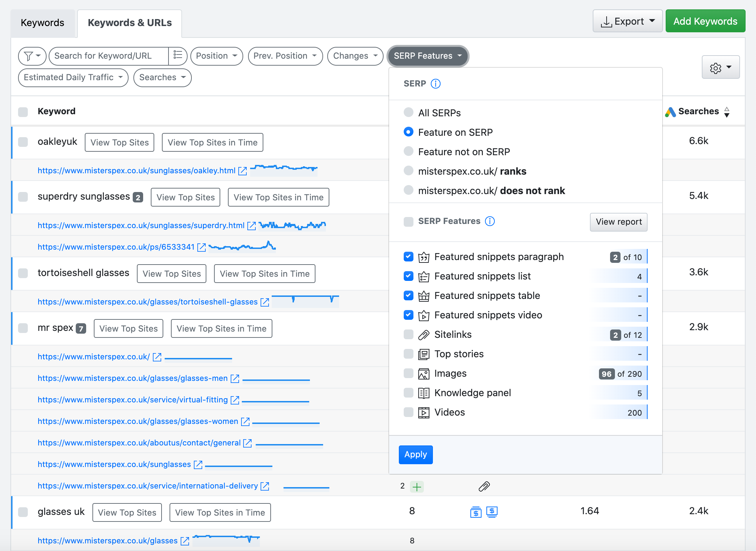
Task: Select the mr spex row checkbox
Action: [x=23, y=328]
